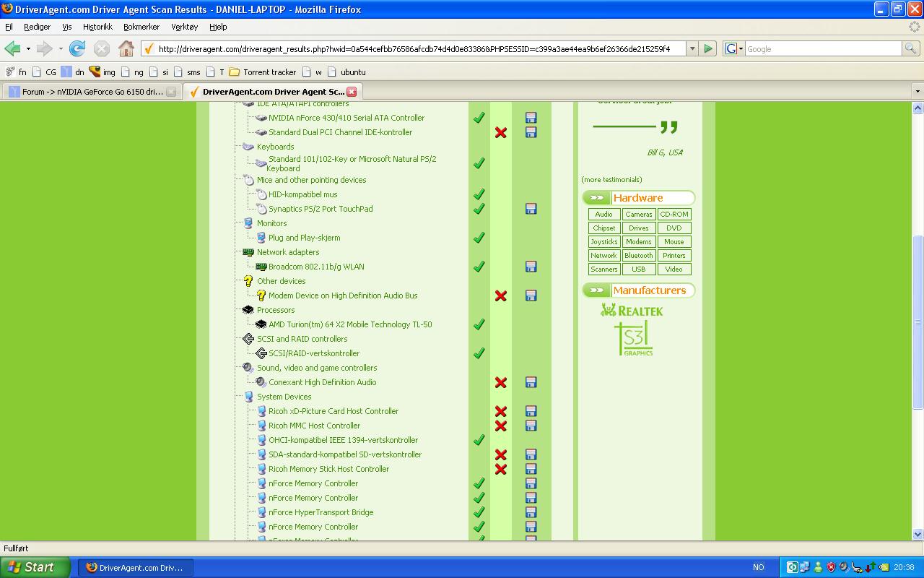Click the search magnifier icon
The width and height of the screenshot is (924, 578).
911,48
